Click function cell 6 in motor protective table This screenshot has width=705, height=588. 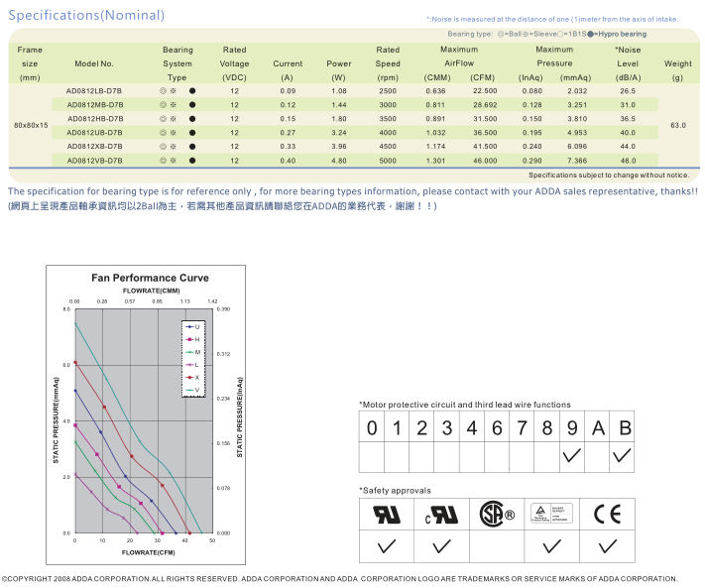497,427
